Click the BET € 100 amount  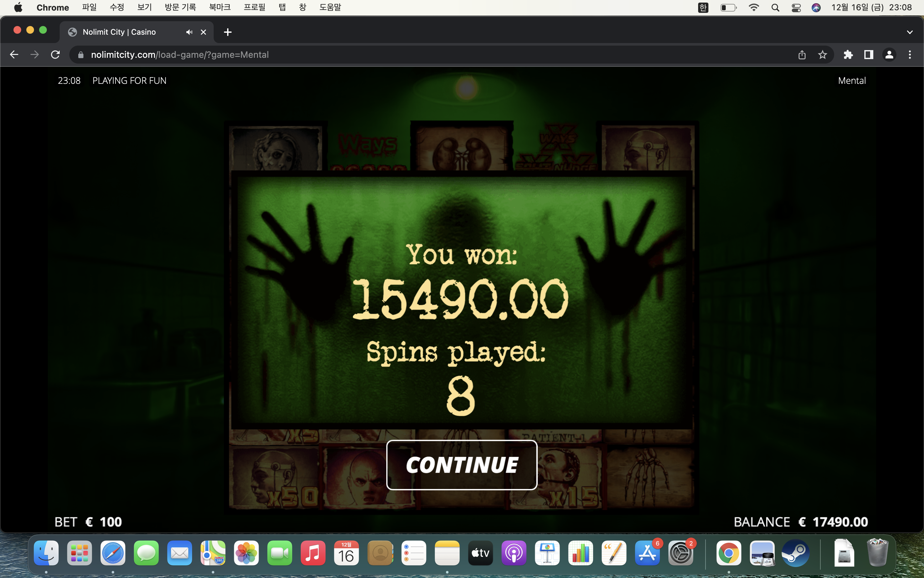pos(88,522)
